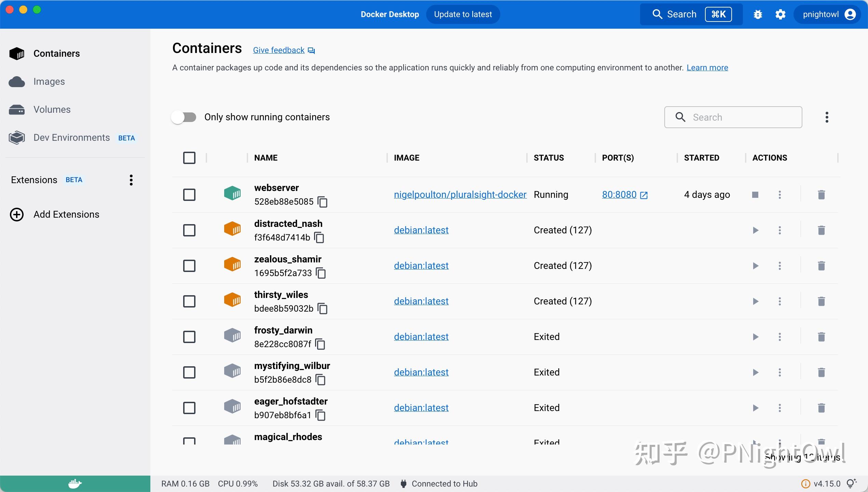
Task: Stop the webserver container
Action: [x=755, y=195]
